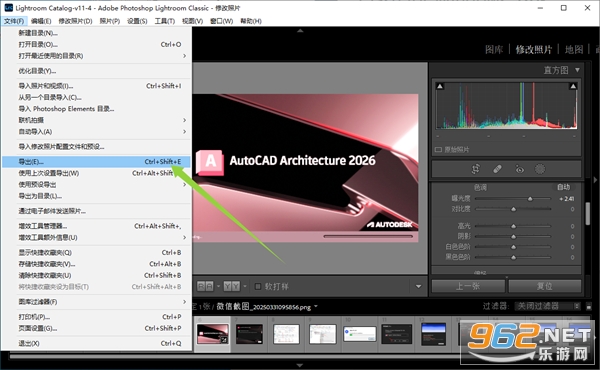Choose 从另一个目录导入(C)... entry
The image size is (600, 370).
(96, 98)
